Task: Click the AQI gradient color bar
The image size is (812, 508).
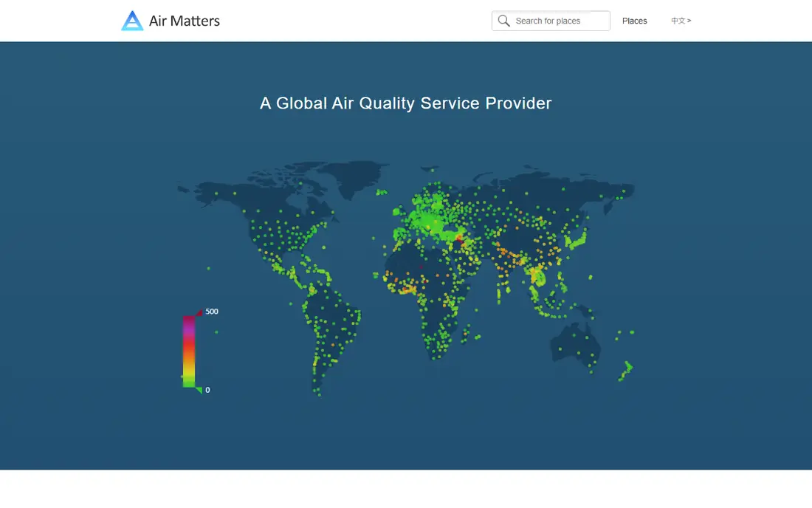Action: click(188, 351)
